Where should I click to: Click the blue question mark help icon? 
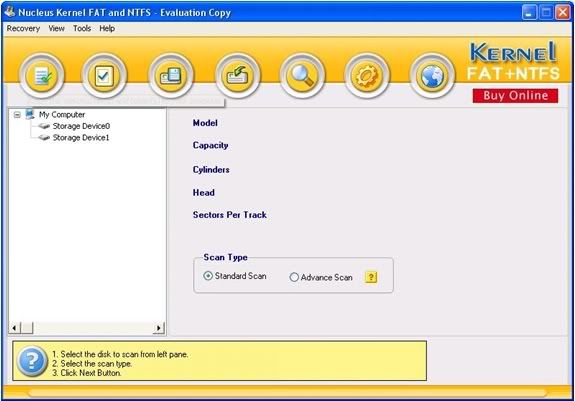click(32, 361)
